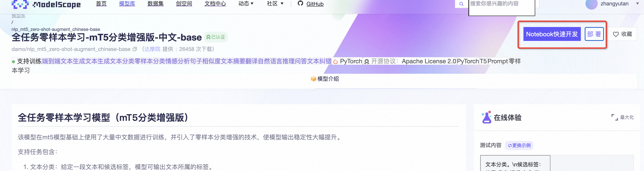
Task: Click the license icon before 开源协议
Action: 366,62
